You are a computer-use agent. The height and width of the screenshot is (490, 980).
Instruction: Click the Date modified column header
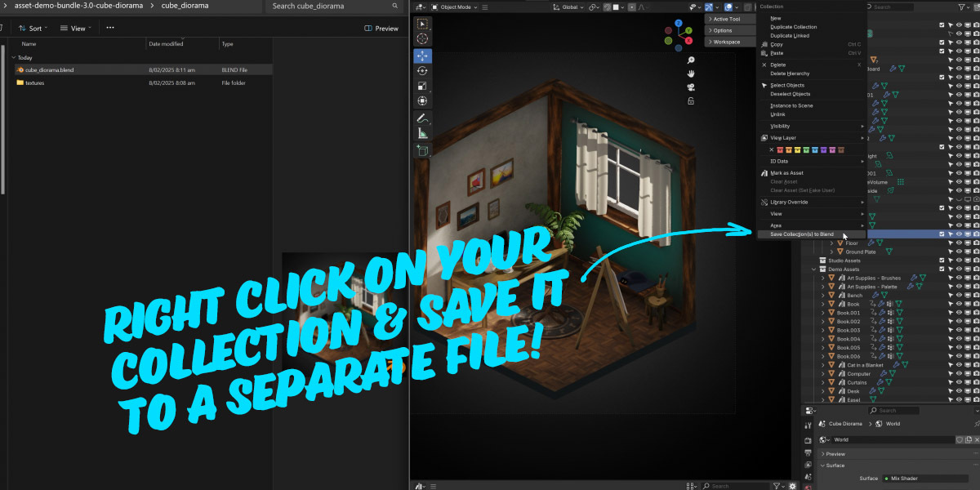(166, 44)
